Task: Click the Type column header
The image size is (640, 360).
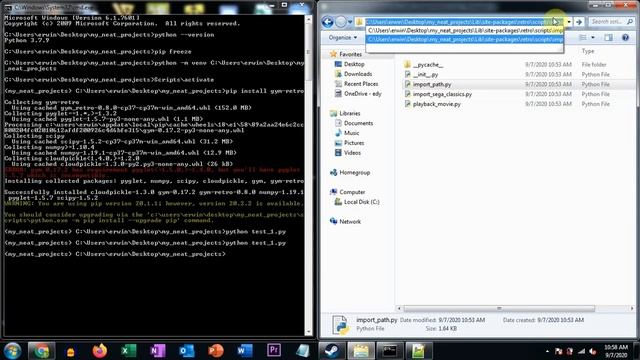Action: (588, 51)
